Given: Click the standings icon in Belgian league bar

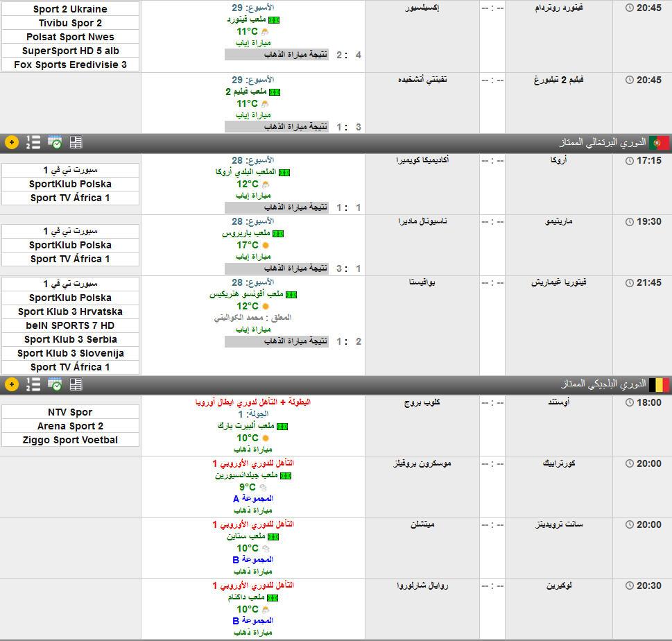Looking at the screenshot, I should (33, 384).
